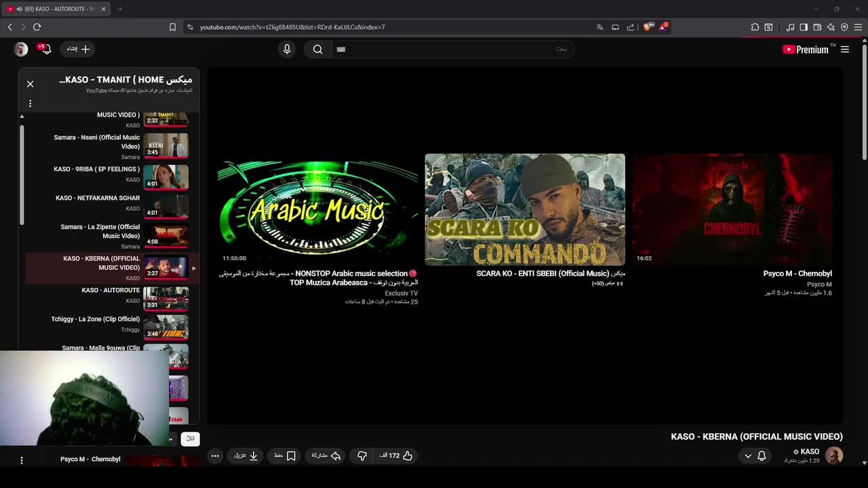Screen dimensions: 868x488
Task: Open 'Psyco M - Chernobyl' title under thumbnail
Action: [797, 274]
